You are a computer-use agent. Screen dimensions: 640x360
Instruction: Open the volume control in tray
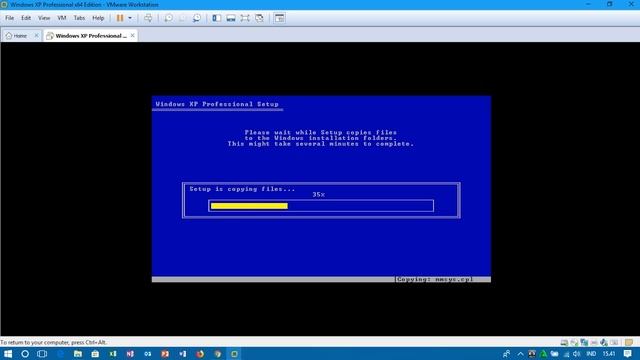[576, 354]
